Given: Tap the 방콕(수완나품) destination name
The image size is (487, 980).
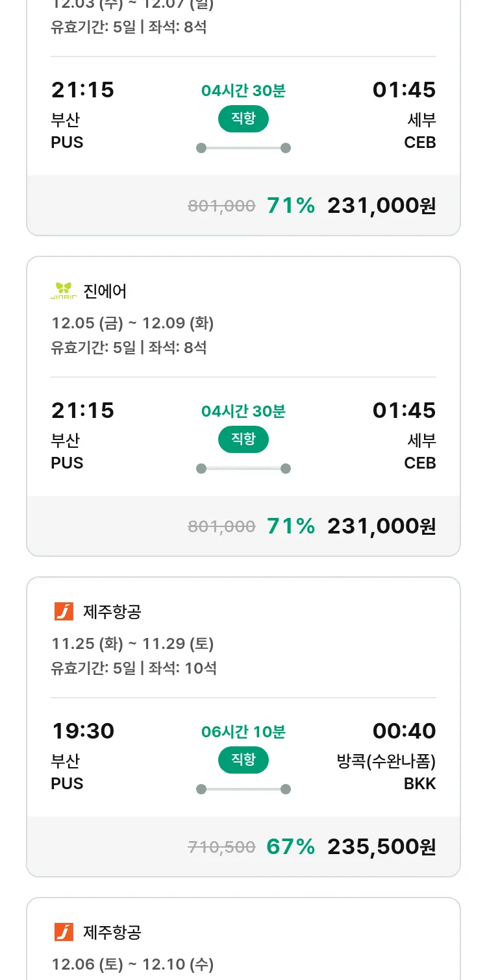Looking at the screenshot, I should point(386,761).
